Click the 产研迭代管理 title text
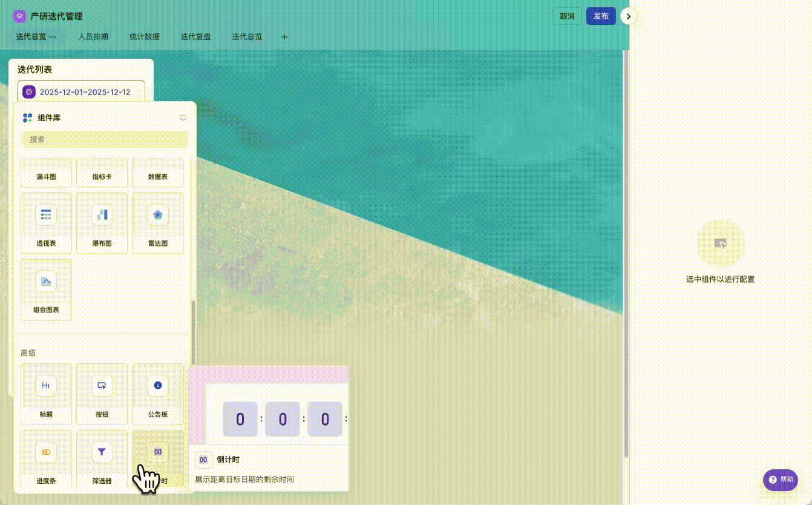 [x=57, y=16]
